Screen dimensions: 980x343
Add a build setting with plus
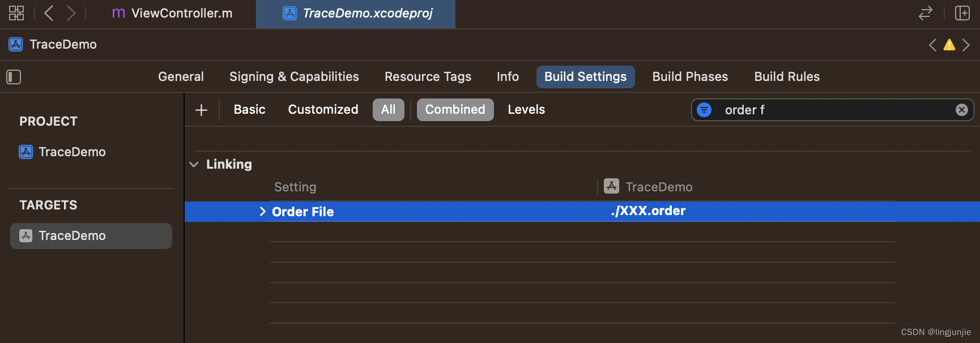click(x=201, y=110)
